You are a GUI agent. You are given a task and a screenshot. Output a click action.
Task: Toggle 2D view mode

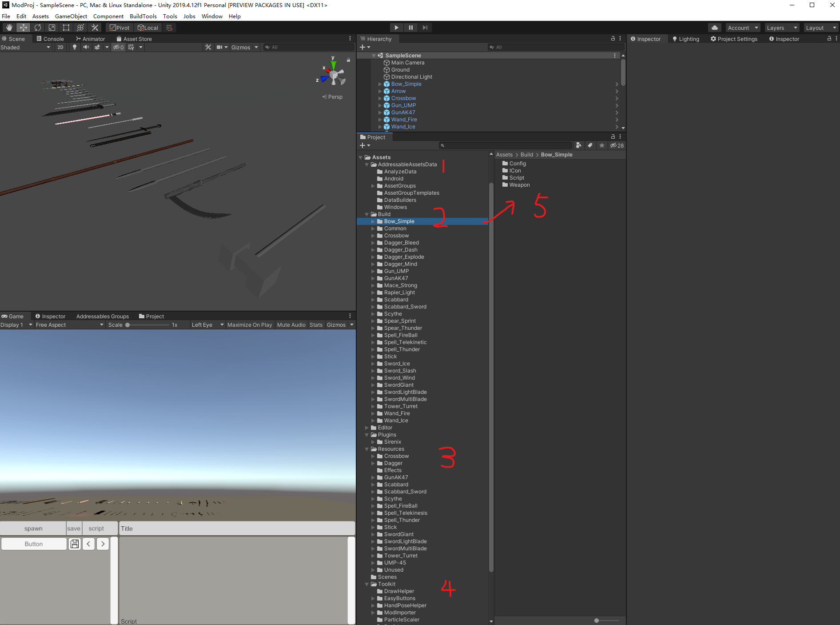[60, 47]
